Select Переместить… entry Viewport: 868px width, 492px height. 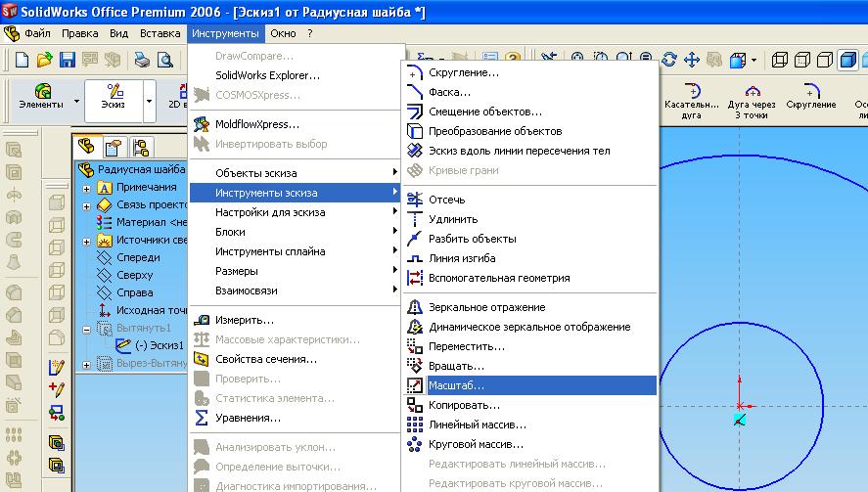[x=530, y=346]
